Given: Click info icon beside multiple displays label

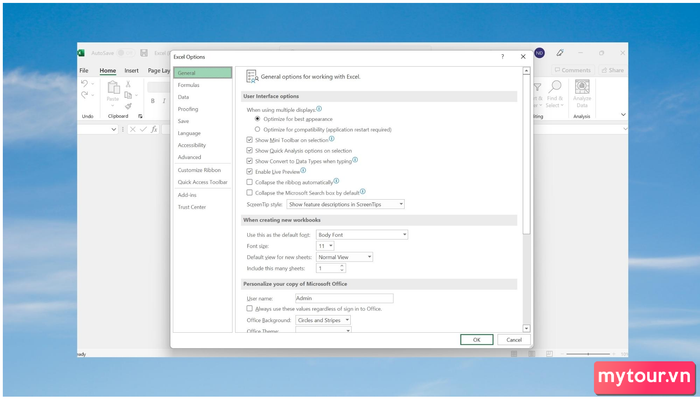Looking at the screenshot, I should (x=319, y=109).
